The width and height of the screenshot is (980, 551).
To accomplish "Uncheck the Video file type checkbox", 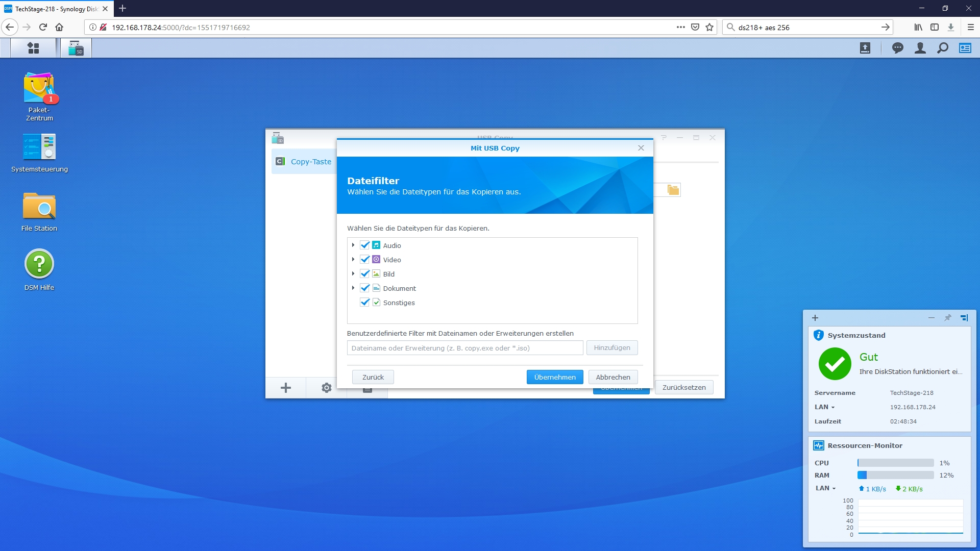I will (364, 260).
